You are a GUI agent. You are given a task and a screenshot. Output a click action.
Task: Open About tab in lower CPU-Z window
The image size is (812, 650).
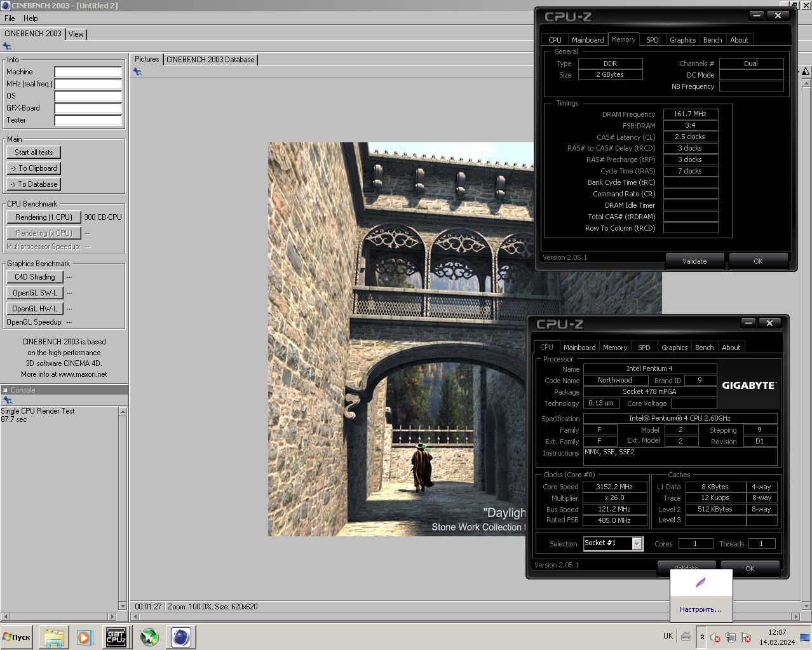pyautogui.click(x=731, y=348)
